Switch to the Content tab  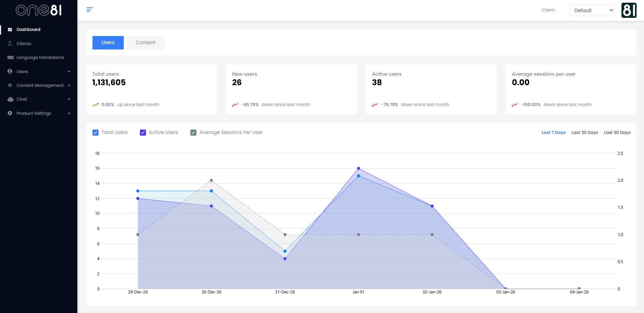145,43
